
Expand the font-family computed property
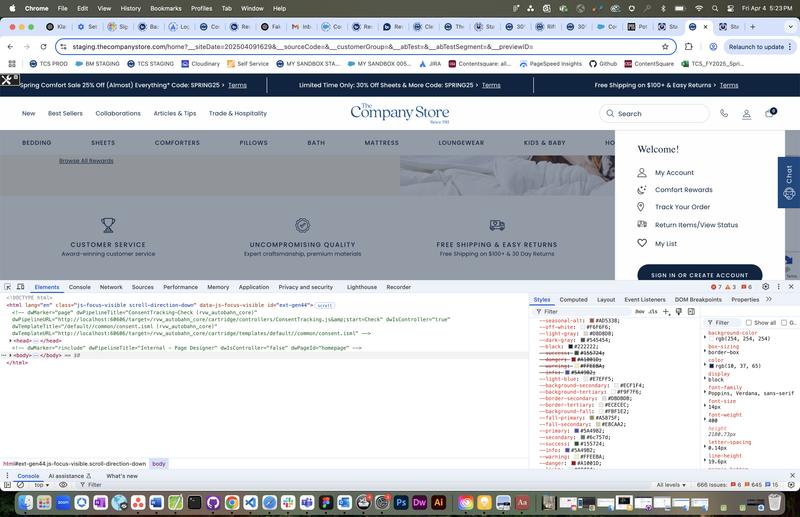point(705,391)
